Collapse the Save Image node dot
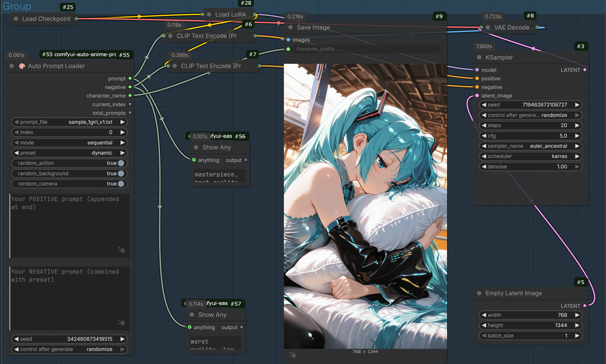This screenshot has height=364, width=606. tap(290, 27)
